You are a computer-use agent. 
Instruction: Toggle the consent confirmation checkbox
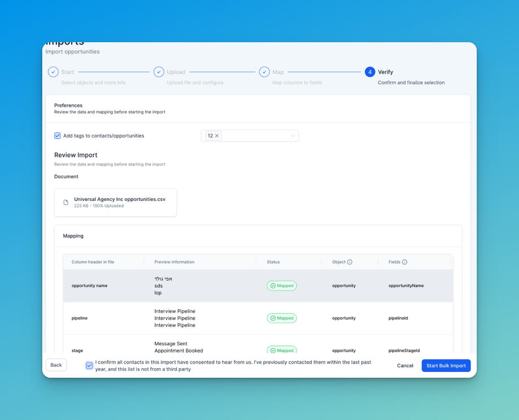click(x=89, y=365)
